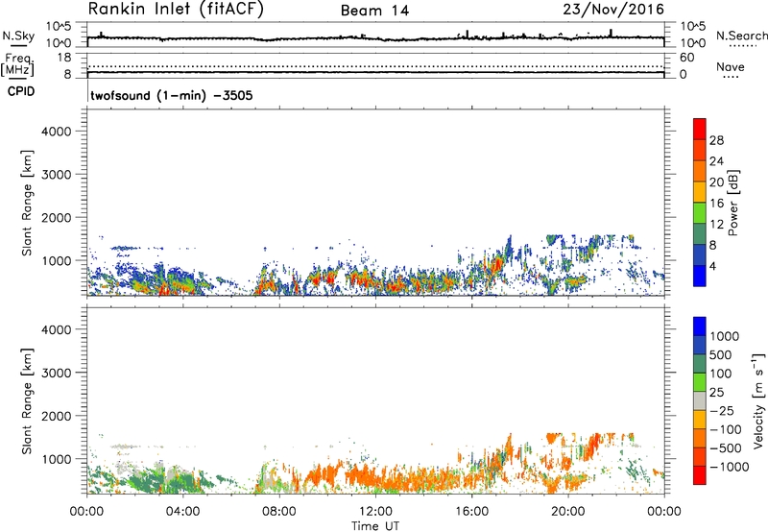The width and height of the screenshot is (768, 532).
Task: Click '4000' tick on the Power panel
Action: click(57, 132)
